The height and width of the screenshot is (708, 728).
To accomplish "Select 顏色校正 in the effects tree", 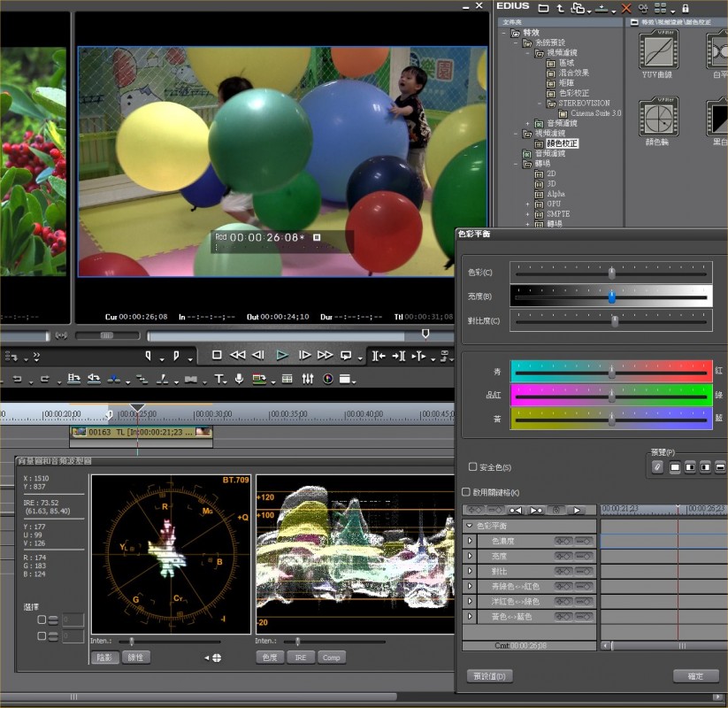I will pos(562,142).
